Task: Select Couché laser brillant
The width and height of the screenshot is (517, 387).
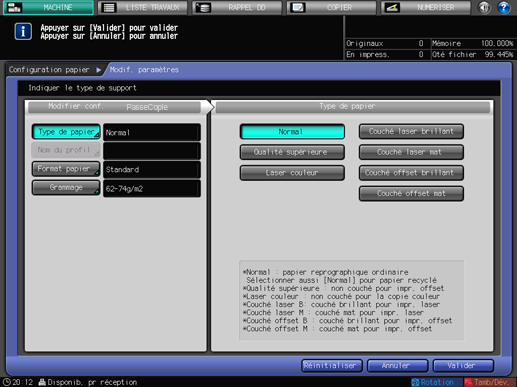Action: point(411,132)
